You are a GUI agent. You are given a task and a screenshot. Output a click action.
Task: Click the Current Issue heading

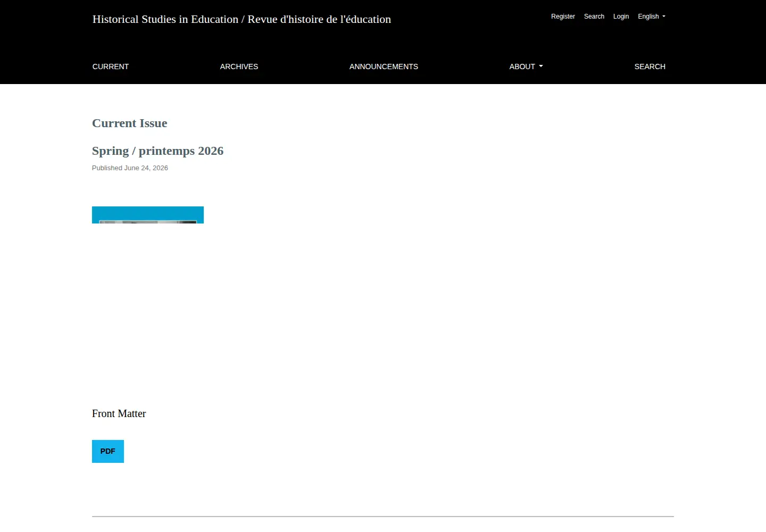[x=129, y=123]
